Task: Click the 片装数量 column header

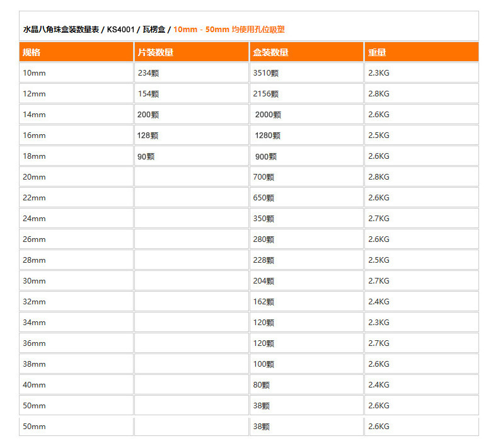Action: 155,52
